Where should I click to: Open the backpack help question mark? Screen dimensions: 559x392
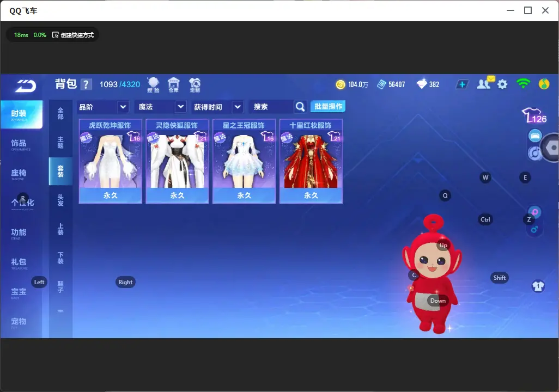86,84
